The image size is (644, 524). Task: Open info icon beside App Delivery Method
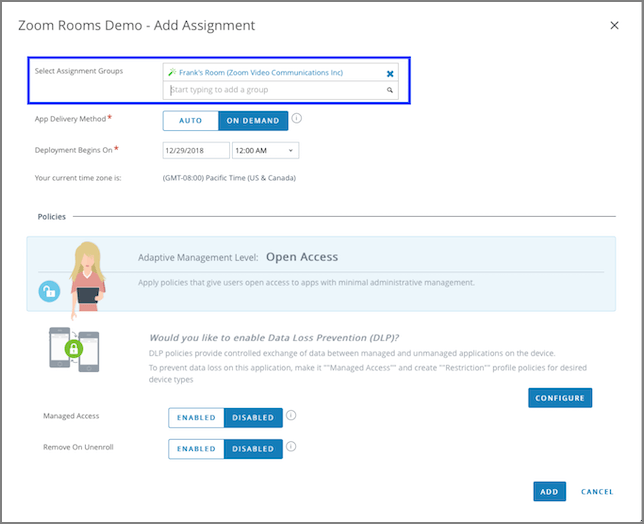click(x=297, y=119)
